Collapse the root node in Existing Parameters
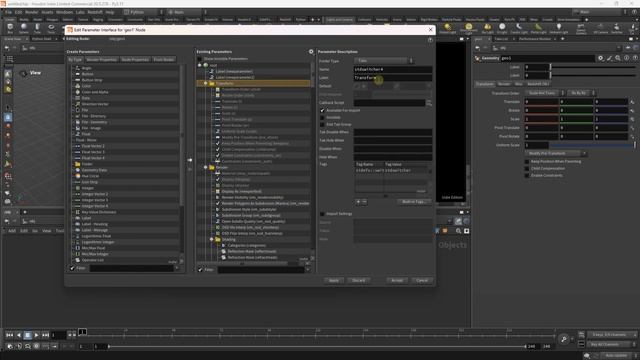 [200, 65]
